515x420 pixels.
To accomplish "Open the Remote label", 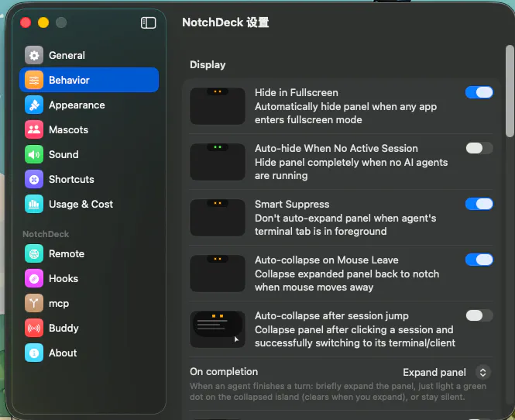I will coord(67,253).
